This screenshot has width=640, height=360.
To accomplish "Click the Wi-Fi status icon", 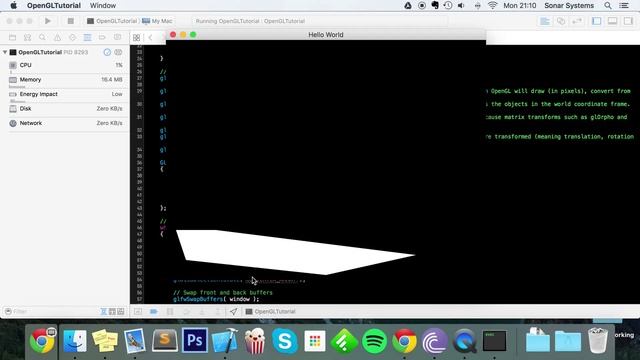I will 493,6.
